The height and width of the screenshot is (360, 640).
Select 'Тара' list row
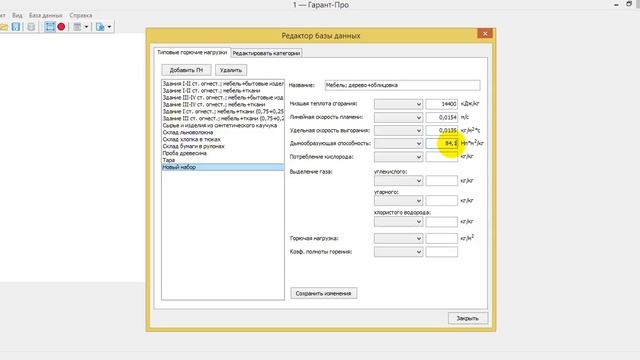(223, 160)
